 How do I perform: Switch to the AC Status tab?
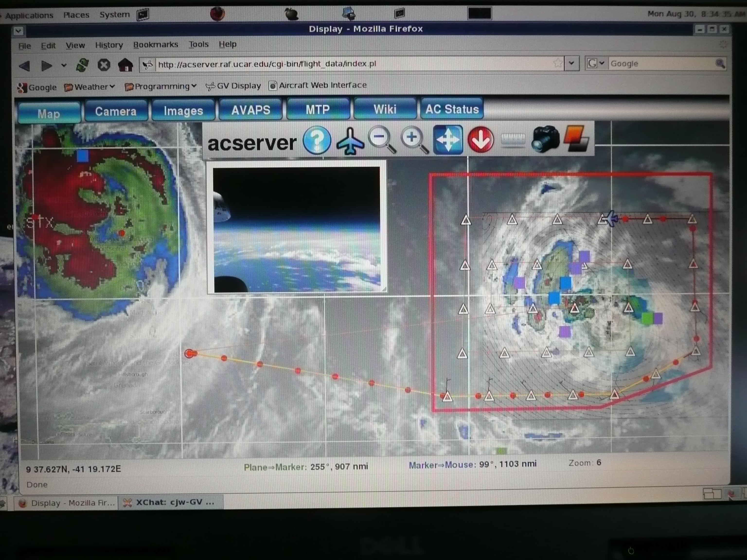452,109
